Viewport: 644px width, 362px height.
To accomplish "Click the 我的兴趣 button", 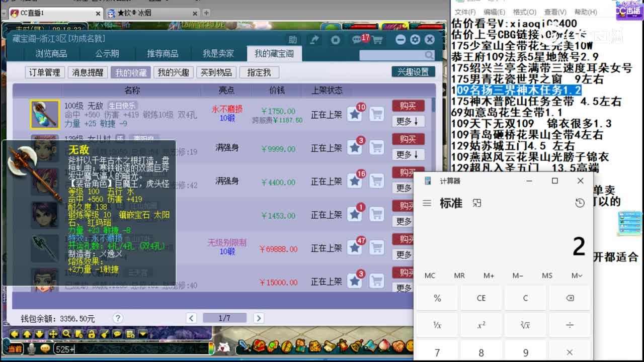I will point(173,72).
